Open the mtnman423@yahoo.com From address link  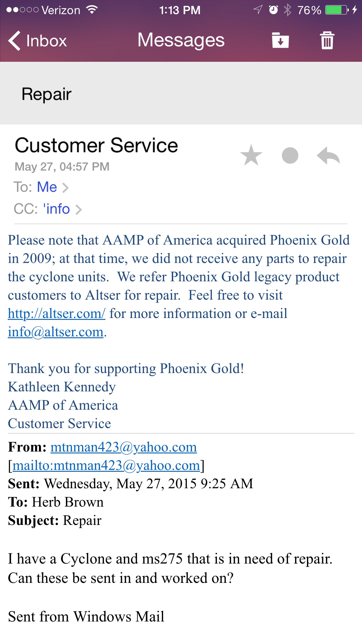pos(124,447)
